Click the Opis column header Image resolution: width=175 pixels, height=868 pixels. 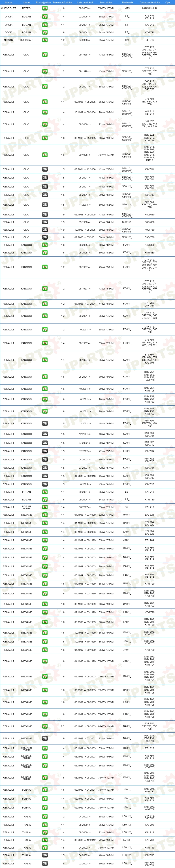click(168, 2)
